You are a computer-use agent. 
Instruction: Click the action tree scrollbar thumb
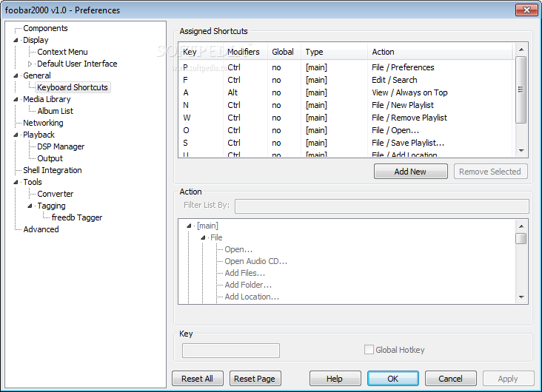click(521, 238)
